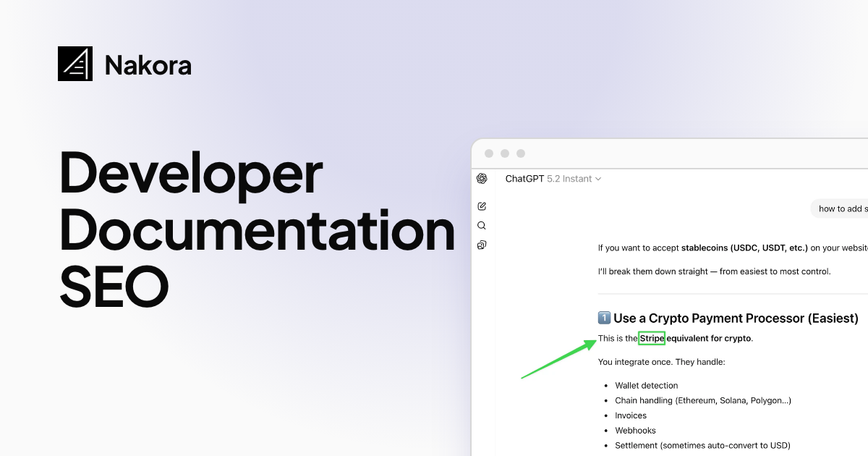Viewport: 868px width, 456px height.
Task: Click bullet "Webhooks"
Action: (x=636, y=431)
